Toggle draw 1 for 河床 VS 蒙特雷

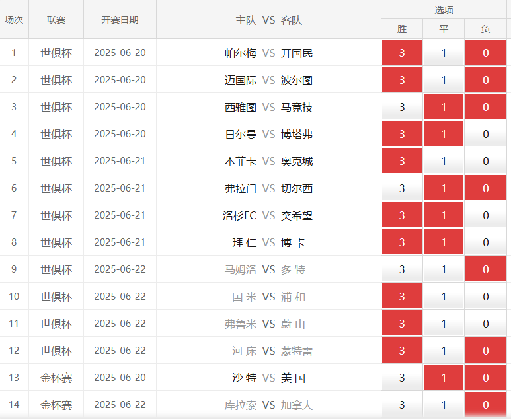click(444, 350)
